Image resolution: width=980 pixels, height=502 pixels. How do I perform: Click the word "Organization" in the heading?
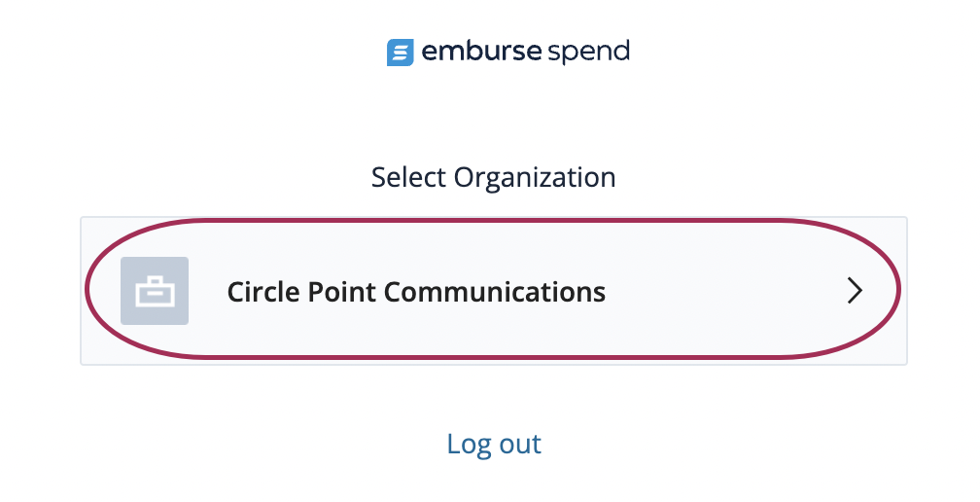(536, 177)
